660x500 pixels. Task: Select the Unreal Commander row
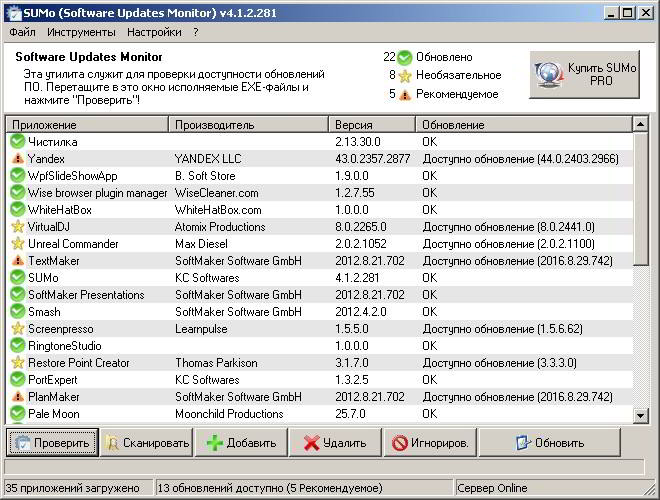(319, 244)
